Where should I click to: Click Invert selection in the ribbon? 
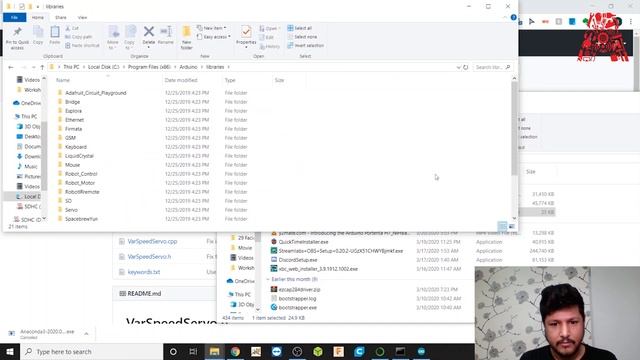(x=305, y=45)
